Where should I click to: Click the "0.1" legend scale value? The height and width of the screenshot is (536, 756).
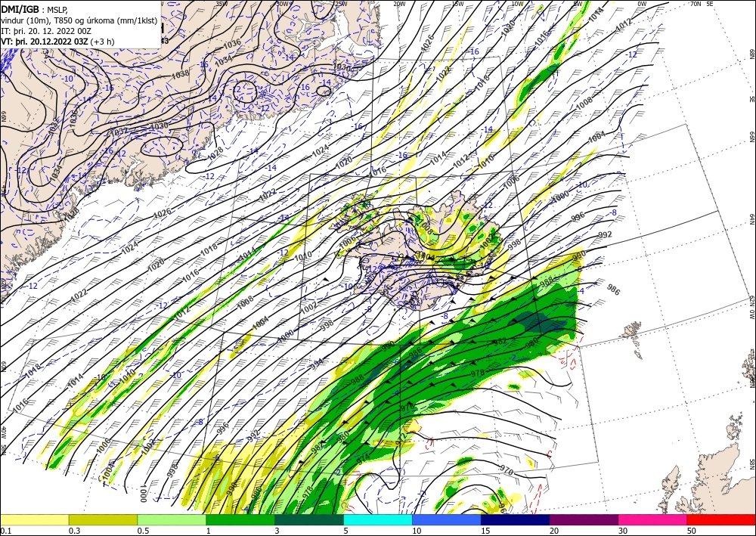click(6, 531)
